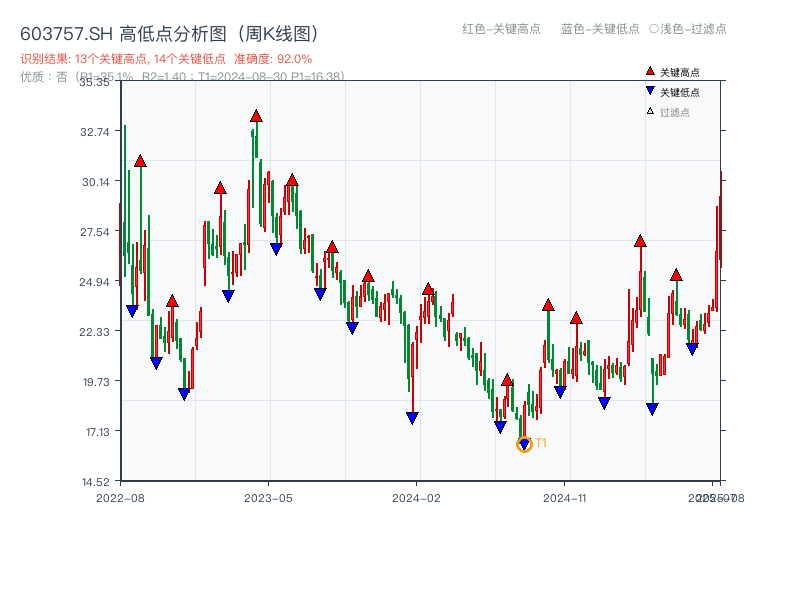This screenshot has height=600, width=800.
Task: Click the 27.54 price axis label
Action: 95,232
